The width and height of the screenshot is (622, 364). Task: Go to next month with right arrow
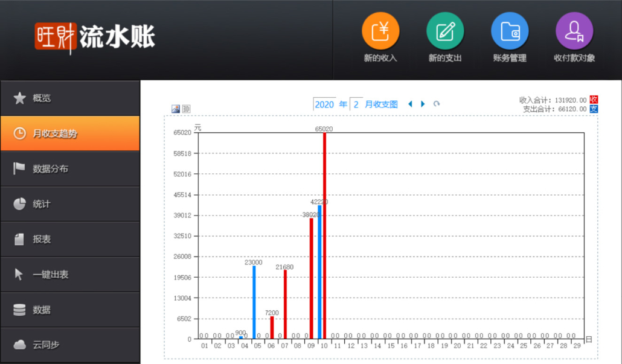(423, 104)
